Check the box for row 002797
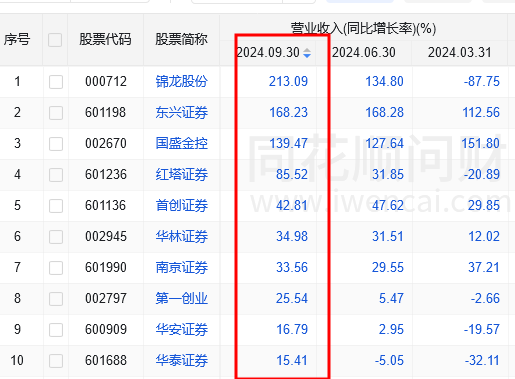This screenshot has height=379, width=515. coord(56,299)
